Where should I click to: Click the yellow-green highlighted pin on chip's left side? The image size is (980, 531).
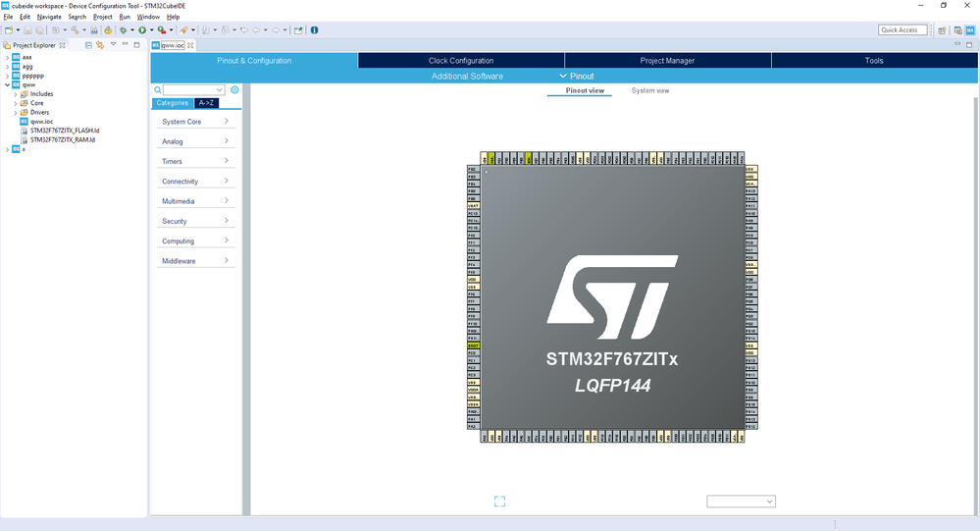click(473, 345)
